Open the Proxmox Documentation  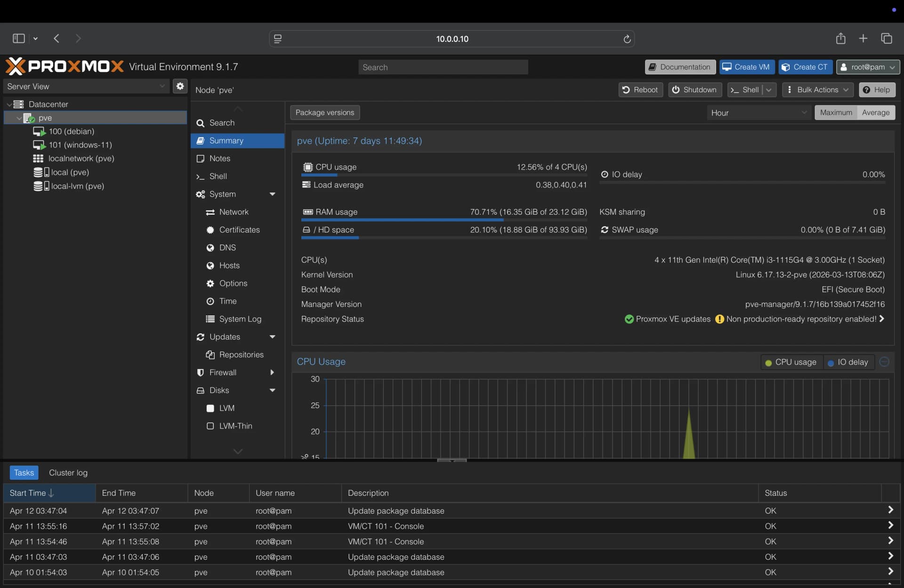pos(679,67)
